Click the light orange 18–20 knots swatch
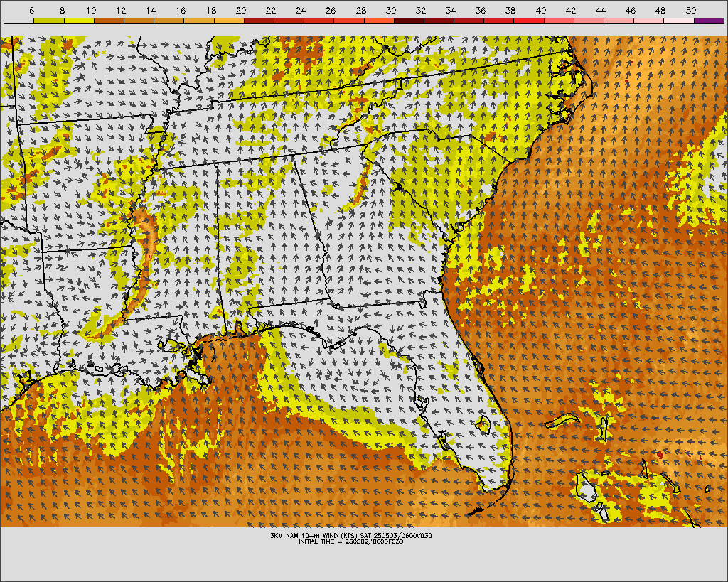This screenshot has height=582, width=728. tap(229, 21)
